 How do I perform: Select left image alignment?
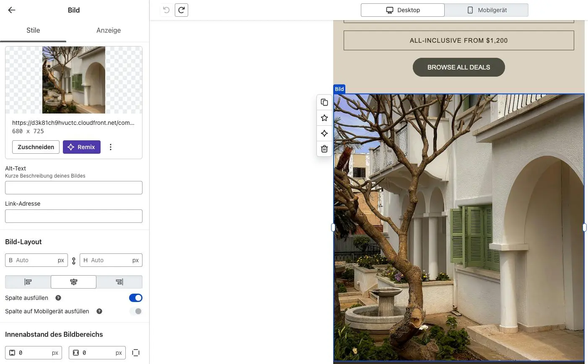(x=28, y=282)
